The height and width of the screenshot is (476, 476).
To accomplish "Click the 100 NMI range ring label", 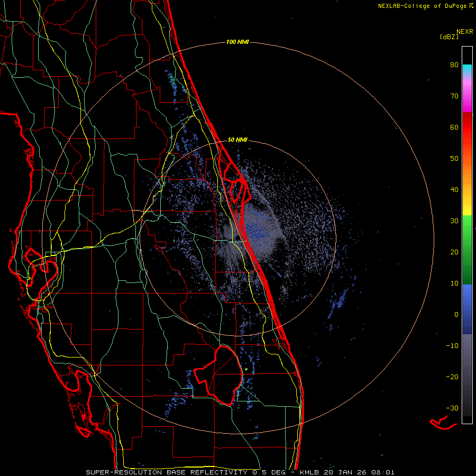I will tap(237, 42).
